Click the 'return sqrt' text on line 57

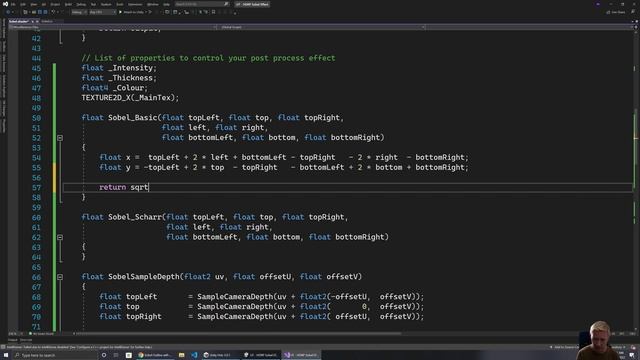coord(124,187)
